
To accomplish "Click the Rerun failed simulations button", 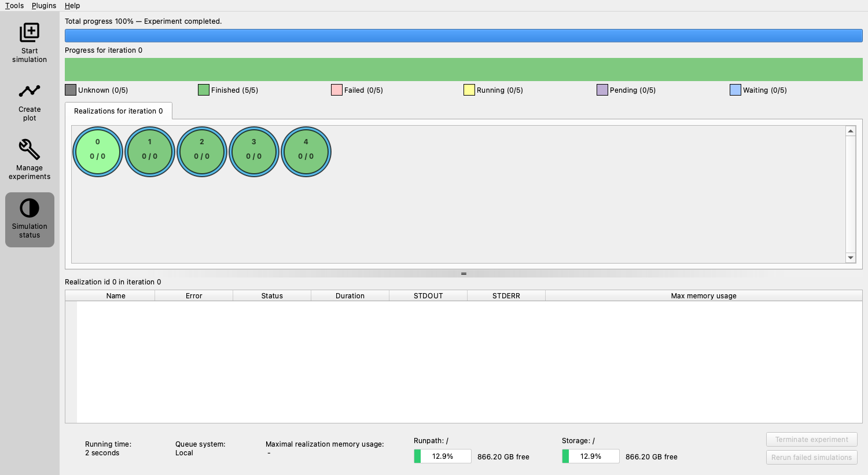I will coord(812,457).
